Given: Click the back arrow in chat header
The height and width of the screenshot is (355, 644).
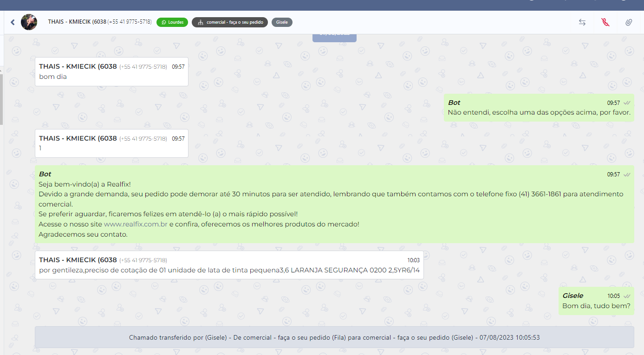Looking at the screenshot, I should pyautogui.click(x=13, y=22).
